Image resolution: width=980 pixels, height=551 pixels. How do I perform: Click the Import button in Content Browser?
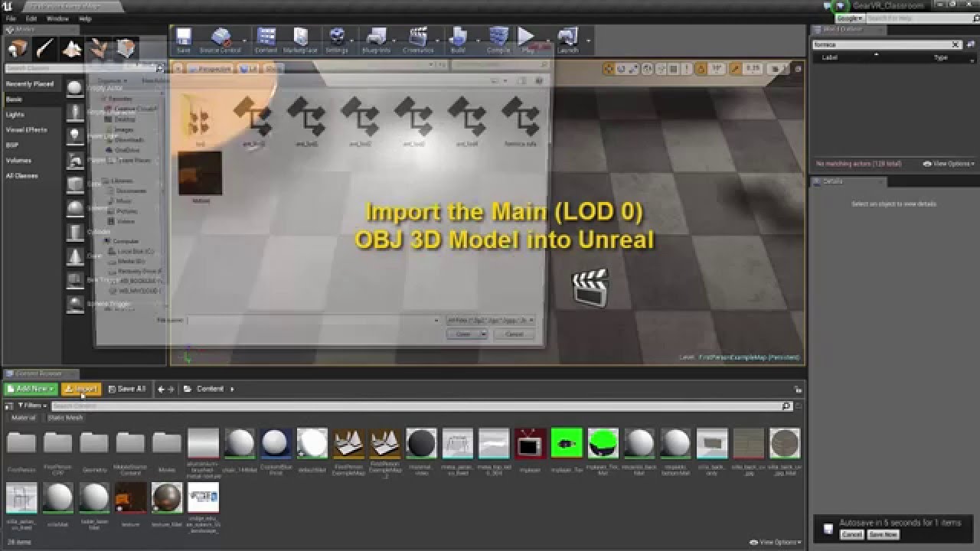point(81,389)
